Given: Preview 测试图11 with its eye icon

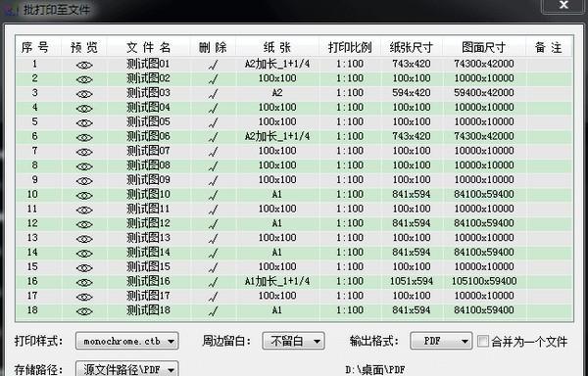Looking at the screenshot, I should (x=84, y=210).
